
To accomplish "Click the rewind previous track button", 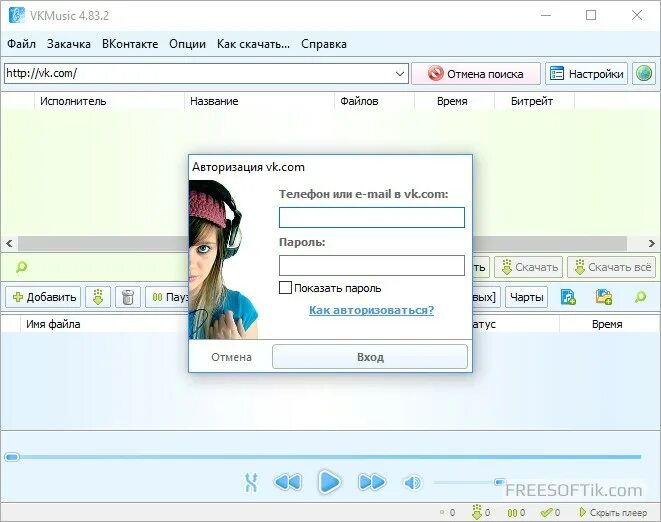I will [x=288, y=482].
